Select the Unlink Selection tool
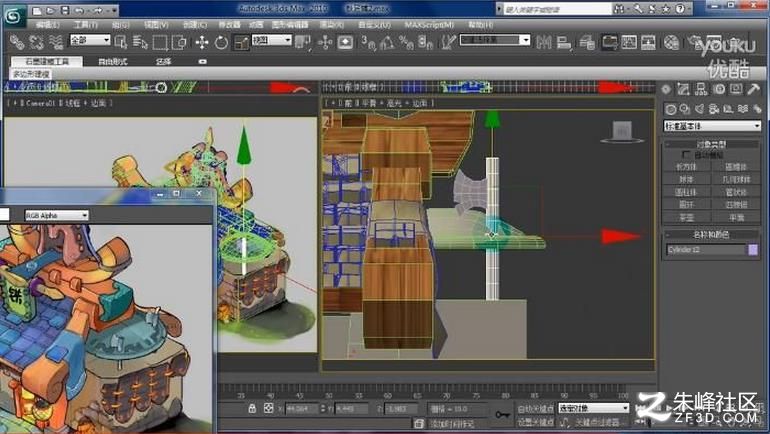The width and height of the screenshot is (770, 434). pyautogui.click(x=37, y=43)
